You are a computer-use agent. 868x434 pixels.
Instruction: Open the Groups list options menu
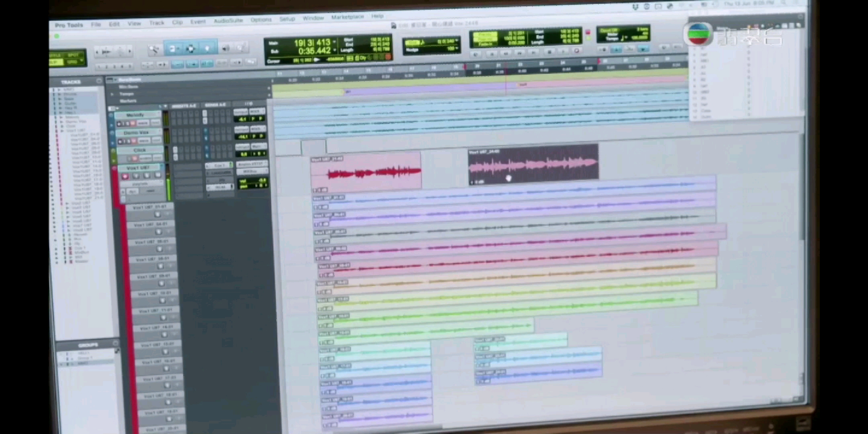point(116,344)
